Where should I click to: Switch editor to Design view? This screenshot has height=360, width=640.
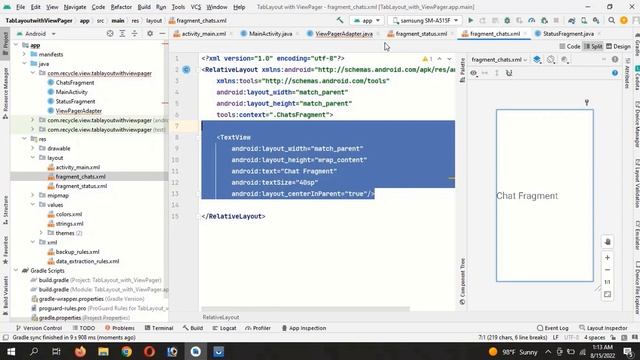click(x=618, y=47)
